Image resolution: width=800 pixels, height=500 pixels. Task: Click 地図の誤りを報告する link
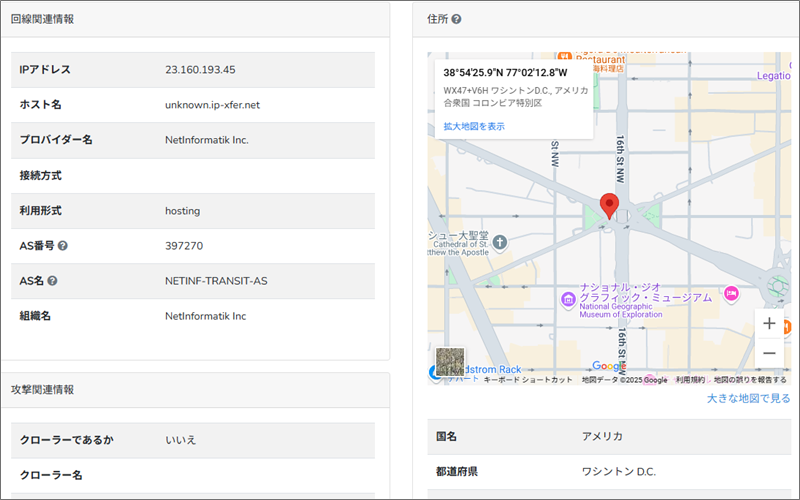(x=749, y=380)
